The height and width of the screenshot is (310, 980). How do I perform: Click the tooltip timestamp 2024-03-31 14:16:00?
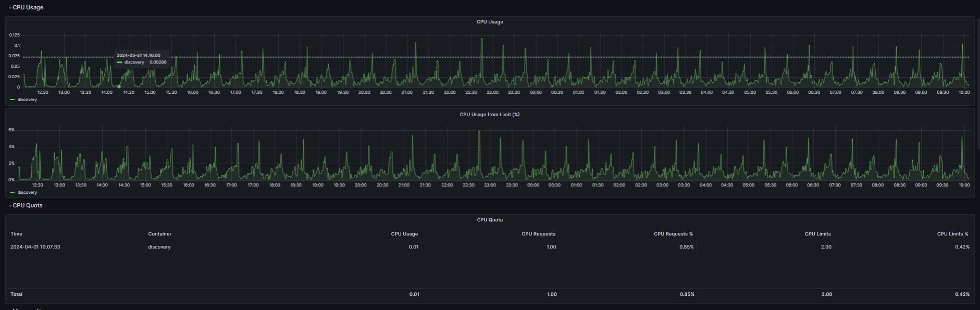click(139, 55)
